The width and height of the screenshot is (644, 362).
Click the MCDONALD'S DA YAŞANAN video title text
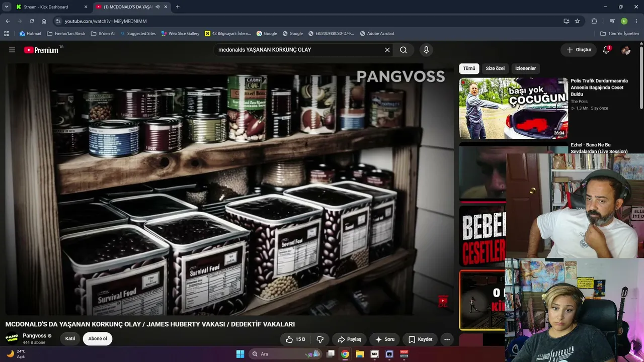tap(150, 324)
